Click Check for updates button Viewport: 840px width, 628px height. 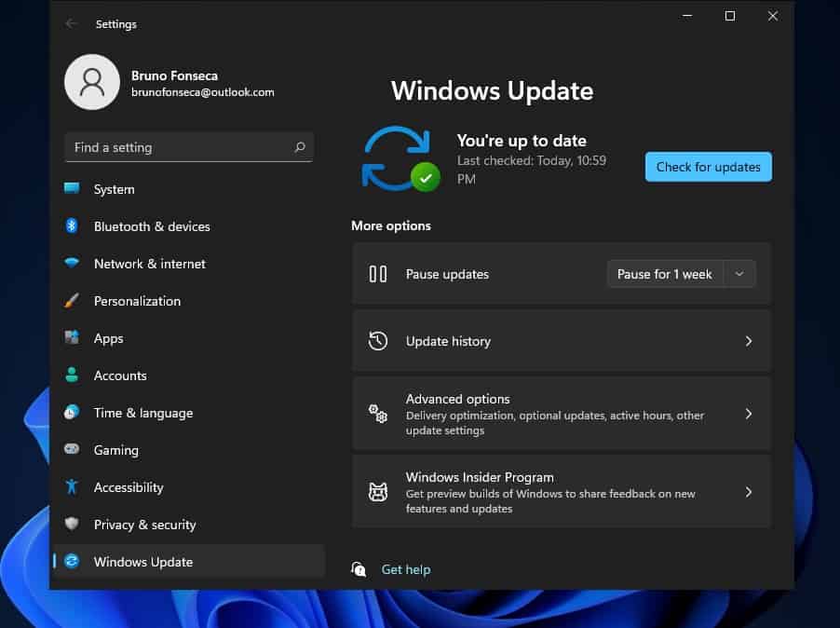[708, 167]
